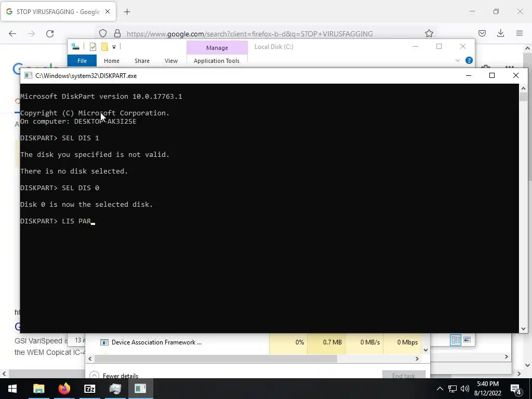Reload the current Firefox page
532x399 pixels.
click(x=50, y=33)
